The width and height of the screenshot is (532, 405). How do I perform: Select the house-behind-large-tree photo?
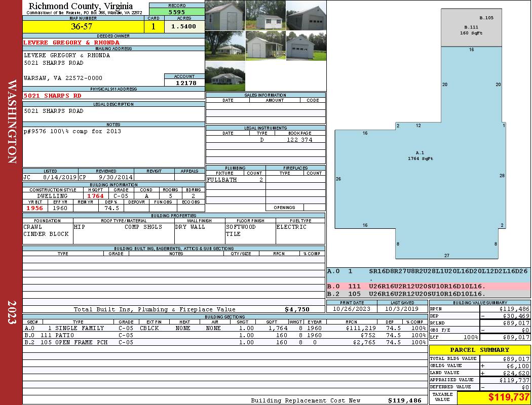coord(225,46)
